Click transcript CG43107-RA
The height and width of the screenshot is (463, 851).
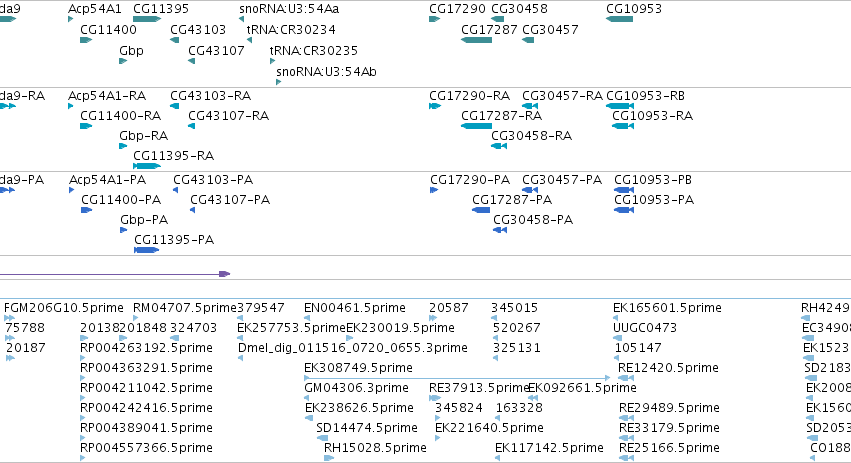[x=228, y=116]
